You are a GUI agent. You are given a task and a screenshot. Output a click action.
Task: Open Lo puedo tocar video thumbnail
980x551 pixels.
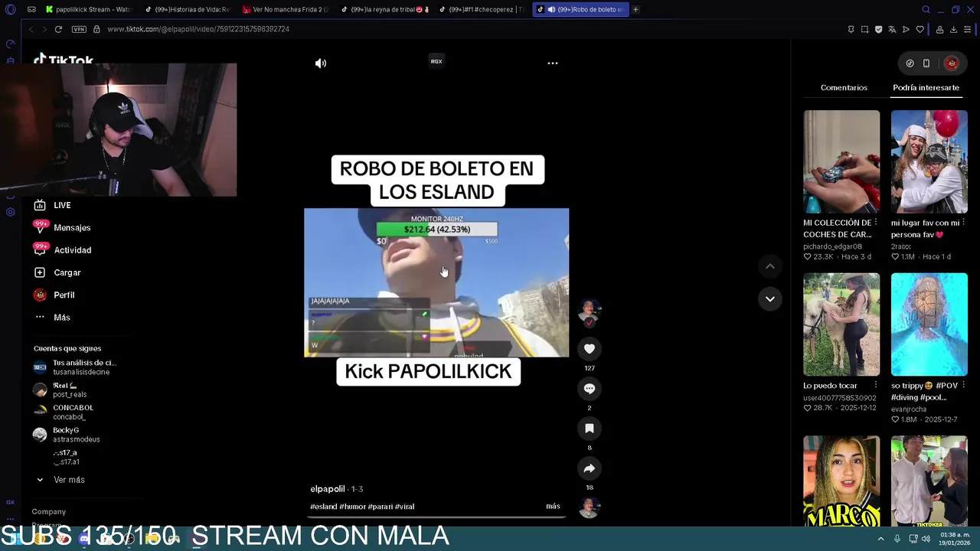tap(841, 324)
